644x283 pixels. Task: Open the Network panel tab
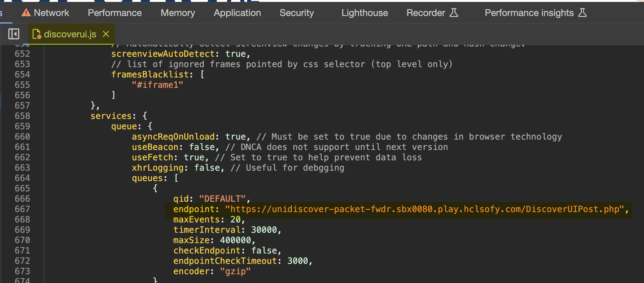(x=51, y=13)
